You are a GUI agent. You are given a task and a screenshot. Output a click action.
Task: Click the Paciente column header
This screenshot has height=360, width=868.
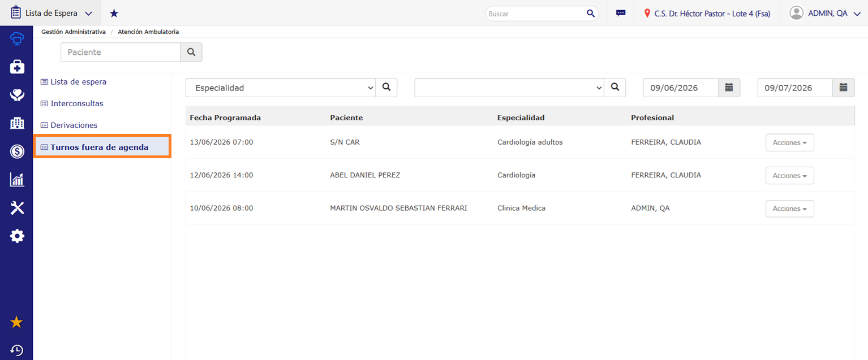pyautogui.click(x=346, y=118)
